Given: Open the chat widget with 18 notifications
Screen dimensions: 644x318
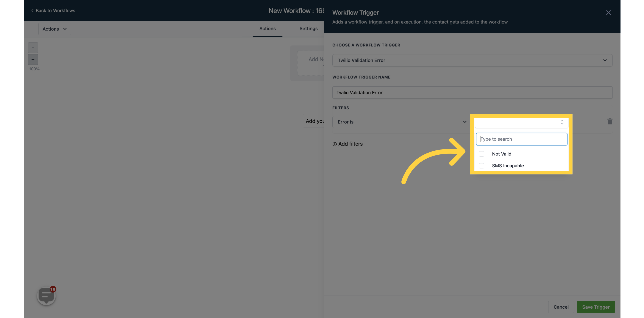Looking at the screenshot, I should click(46, 296).
